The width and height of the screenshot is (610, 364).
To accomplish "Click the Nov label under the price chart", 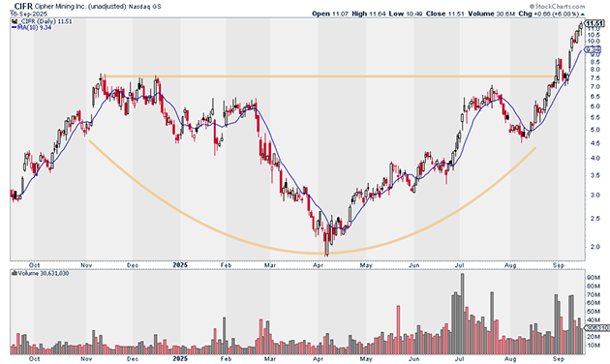I will coord(86,265).
